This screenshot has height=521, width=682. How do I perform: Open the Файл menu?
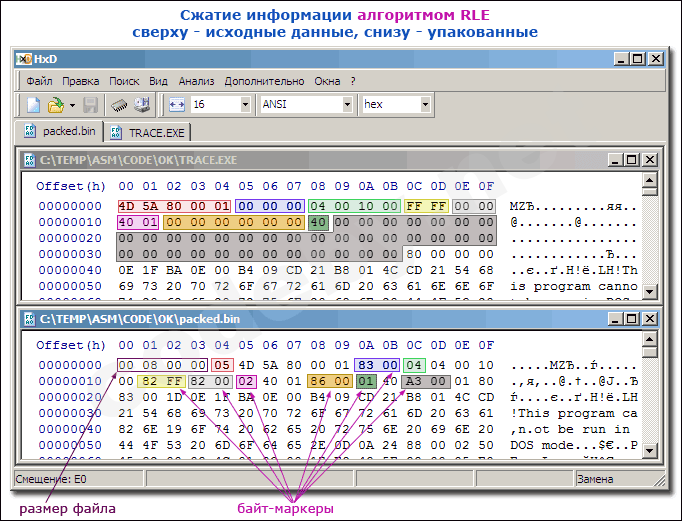pos(39,81)
